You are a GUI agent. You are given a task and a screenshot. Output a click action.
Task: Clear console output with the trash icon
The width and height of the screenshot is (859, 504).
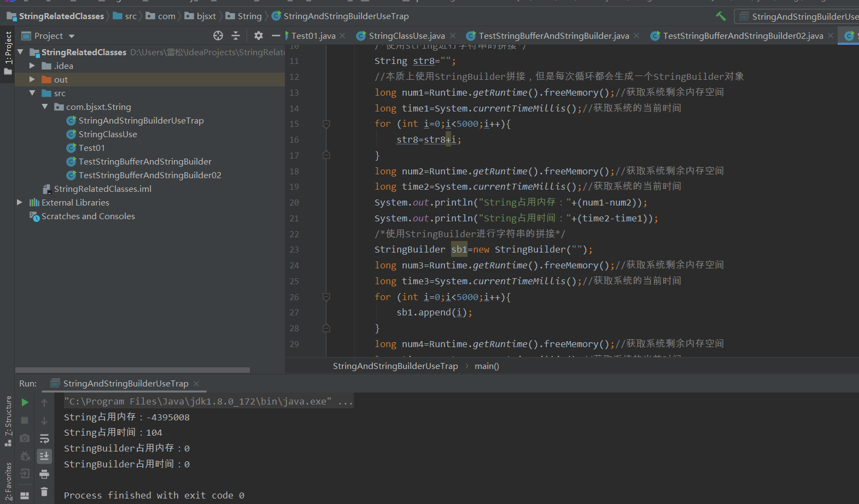click(44, 492)
